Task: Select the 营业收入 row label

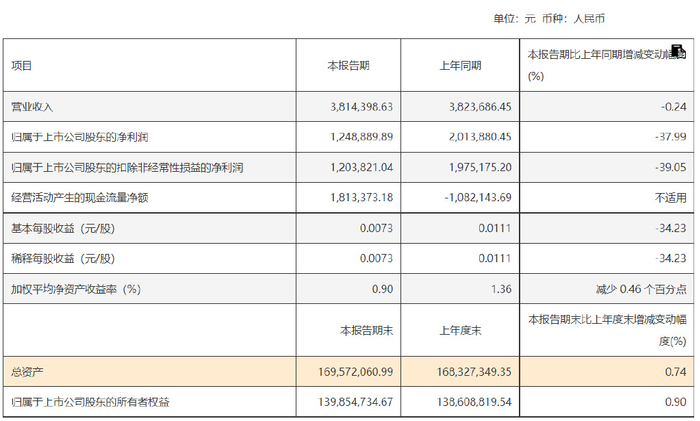Action: click(x=32, y=107)
